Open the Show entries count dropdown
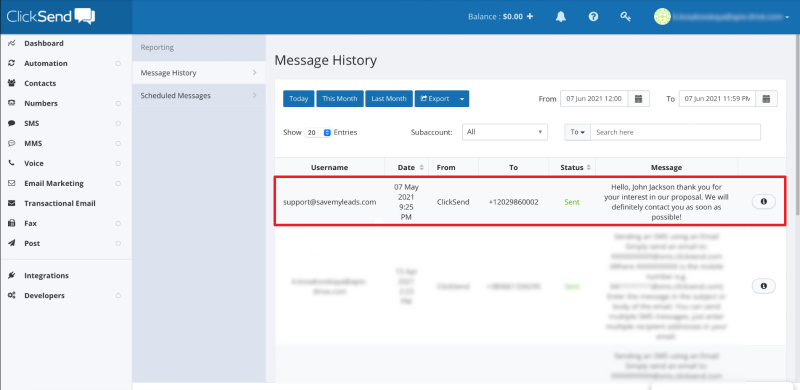The width and height of the screenshot is (800, 390). click(318, 132)
